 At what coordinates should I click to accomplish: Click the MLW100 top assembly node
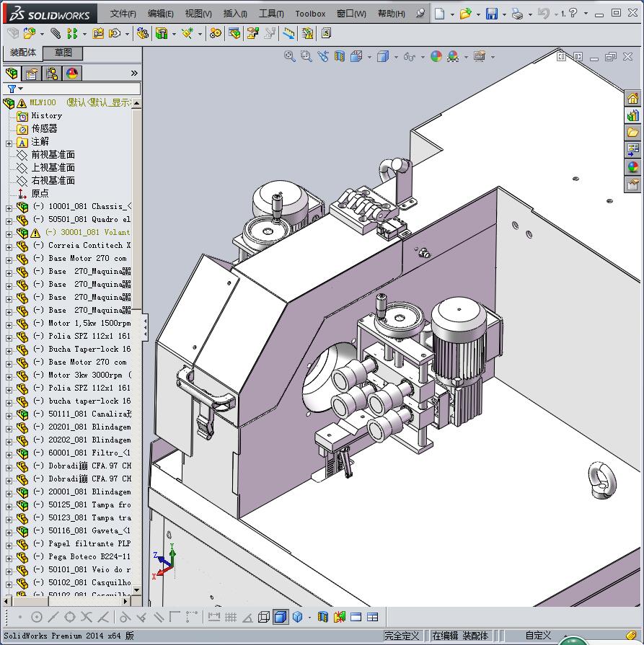click(43, 102)
